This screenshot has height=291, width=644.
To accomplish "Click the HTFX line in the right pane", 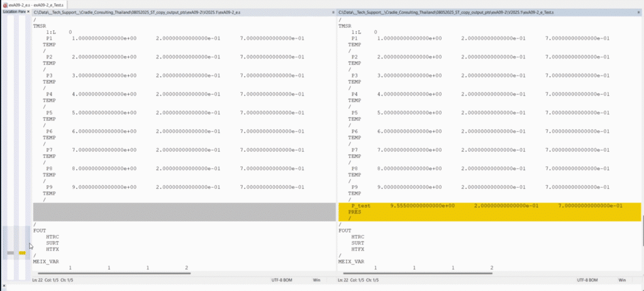I will pyautogui.click(x=358, y=249).
